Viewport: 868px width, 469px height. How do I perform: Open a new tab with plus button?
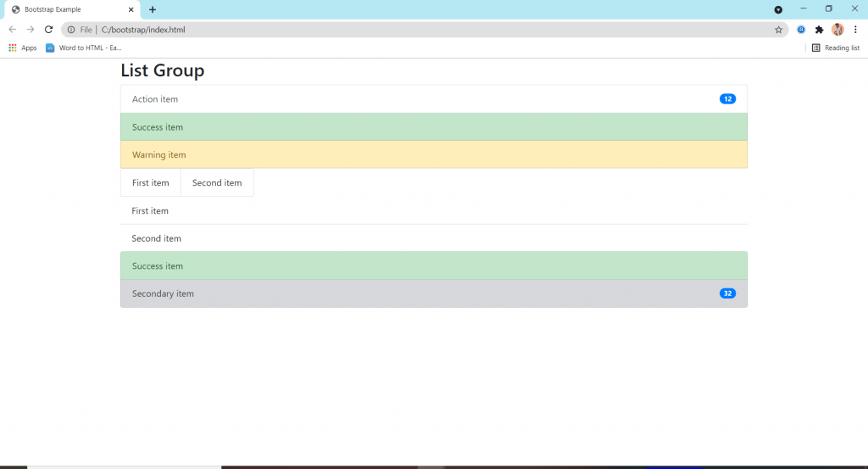tap(153, 9)
